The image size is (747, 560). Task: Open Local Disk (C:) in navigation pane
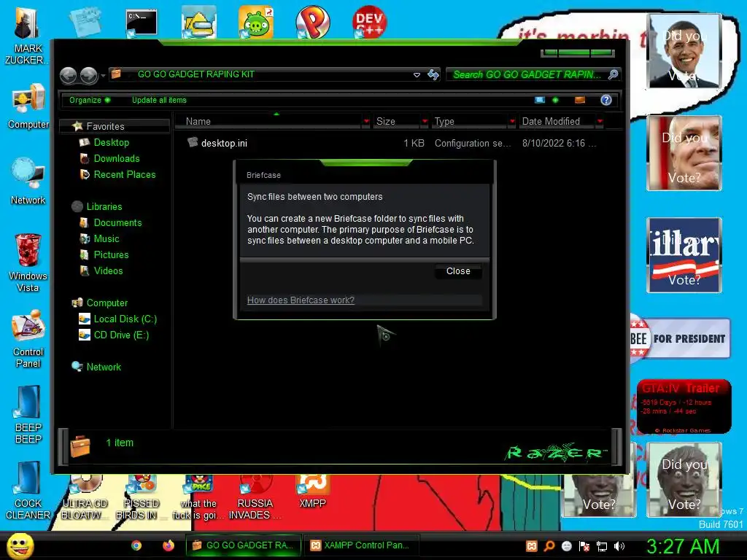(x=125, y=319)
